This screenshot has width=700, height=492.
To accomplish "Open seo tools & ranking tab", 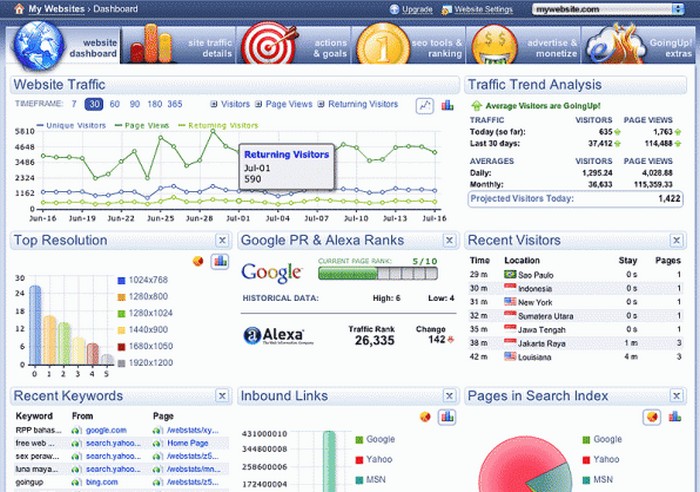I will 409,45.
